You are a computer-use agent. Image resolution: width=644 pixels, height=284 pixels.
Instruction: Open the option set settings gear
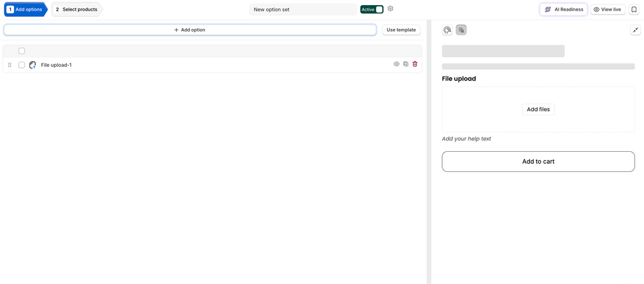(x=391, y=9)
